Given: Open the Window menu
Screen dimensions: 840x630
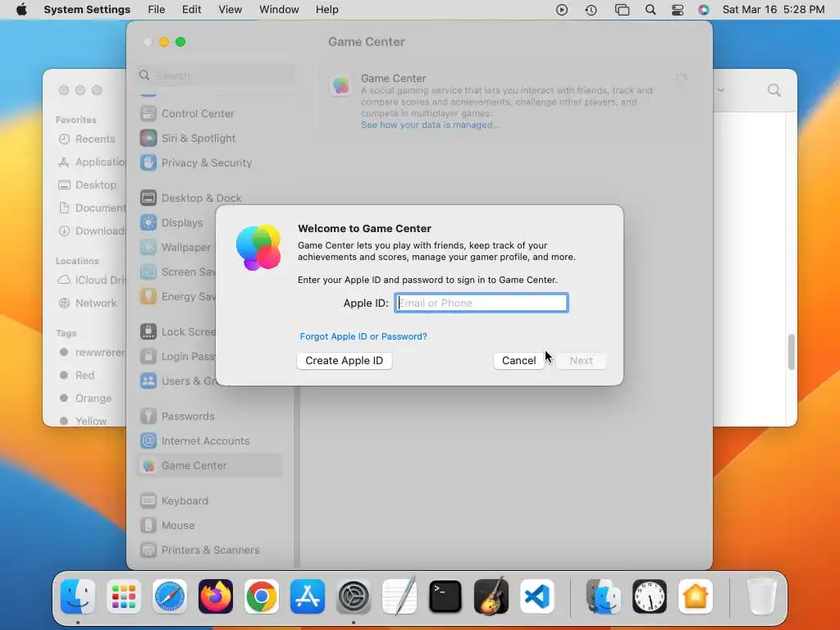Looking at the screenshot, I should click(x=279, y=10).
